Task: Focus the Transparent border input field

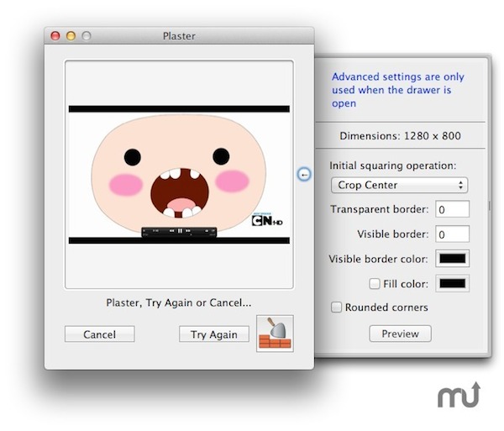Action: [x=452, y=209]
